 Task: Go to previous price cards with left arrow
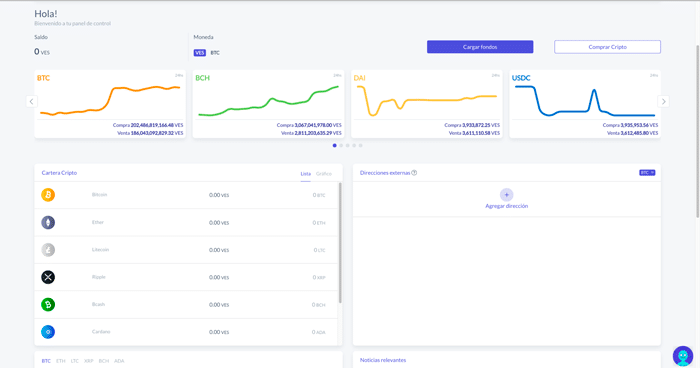tap(31, 102)
